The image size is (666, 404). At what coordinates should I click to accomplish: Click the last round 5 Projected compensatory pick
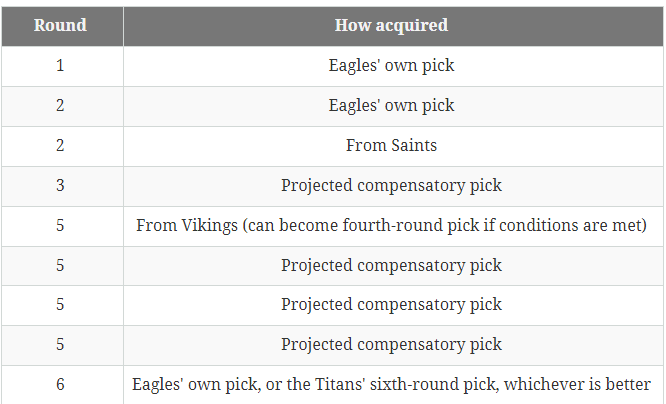coord(391,345)
